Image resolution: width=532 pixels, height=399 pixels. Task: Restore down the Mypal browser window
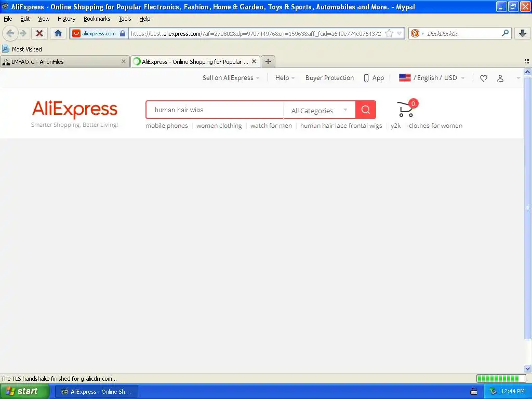(513, 6)
